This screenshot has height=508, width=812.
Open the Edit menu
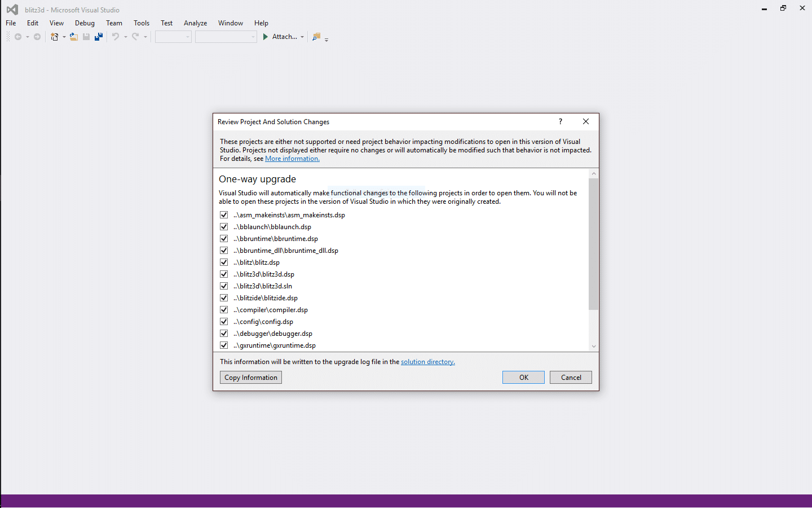click(33, 23)
